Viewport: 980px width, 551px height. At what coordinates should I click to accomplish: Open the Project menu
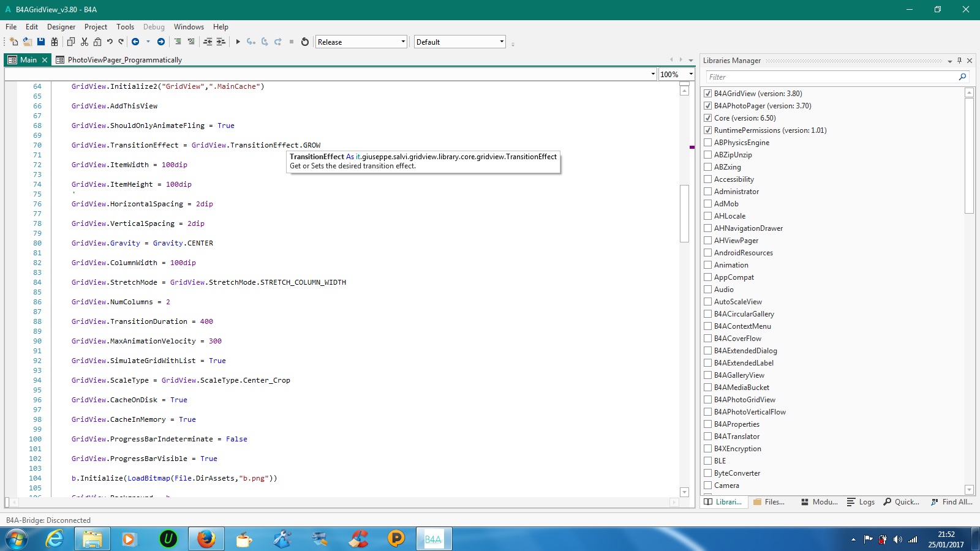[96, 27]
